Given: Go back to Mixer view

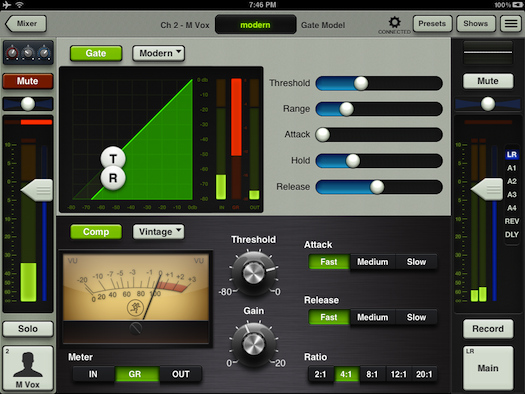Looking at the screenshot, I should point(26,23).
